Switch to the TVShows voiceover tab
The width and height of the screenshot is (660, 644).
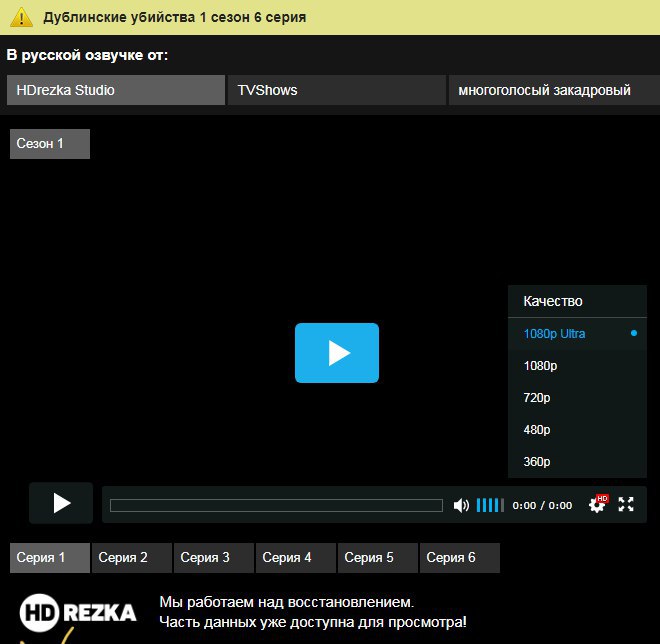[x=337, y=90]
